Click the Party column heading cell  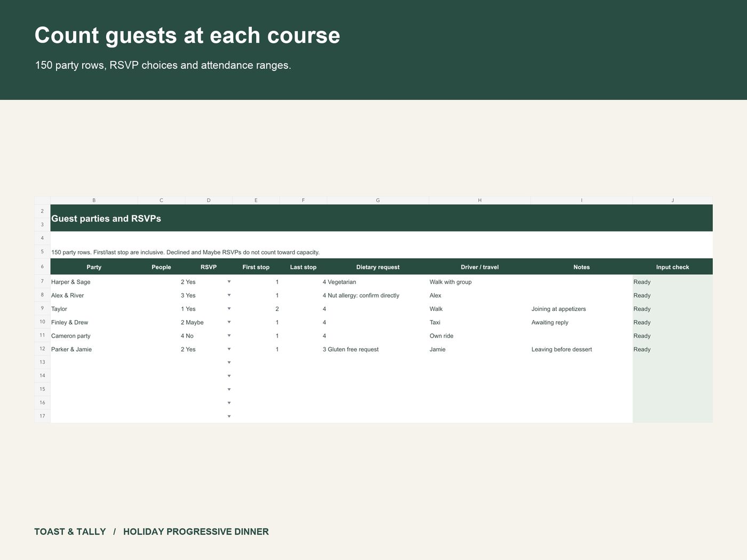(x=94, y=267)
